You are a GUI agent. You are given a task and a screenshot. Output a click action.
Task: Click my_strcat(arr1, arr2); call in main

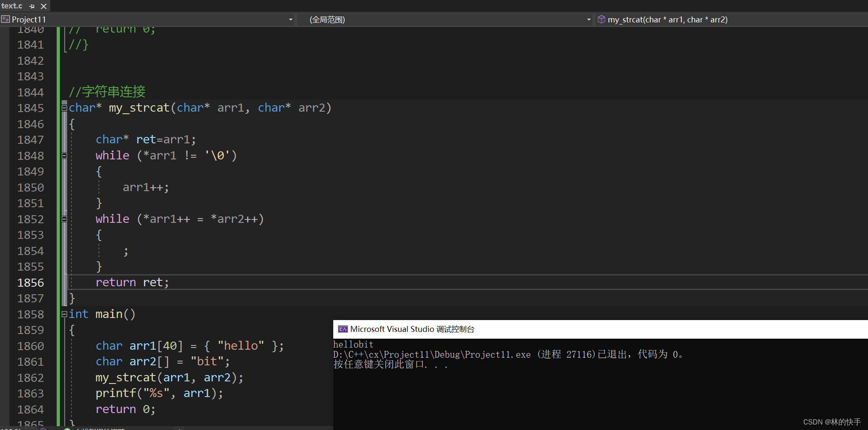pos(169,378)
